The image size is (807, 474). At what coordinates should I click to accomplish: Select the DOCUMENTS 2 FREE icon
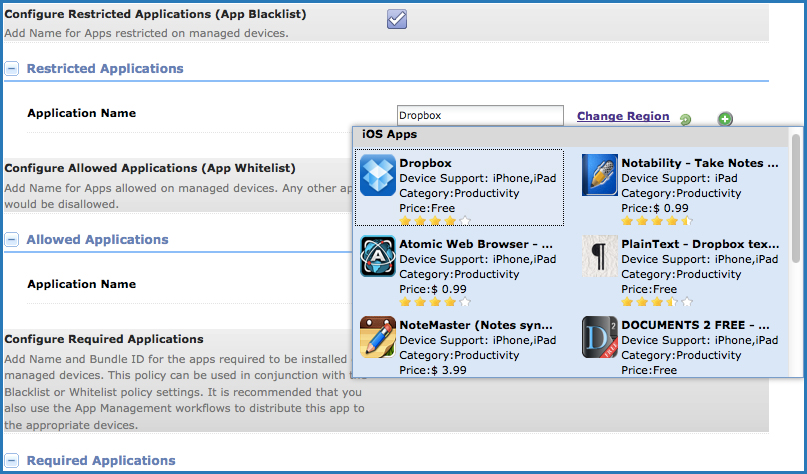pyautogui.click(x=600, y=337)
